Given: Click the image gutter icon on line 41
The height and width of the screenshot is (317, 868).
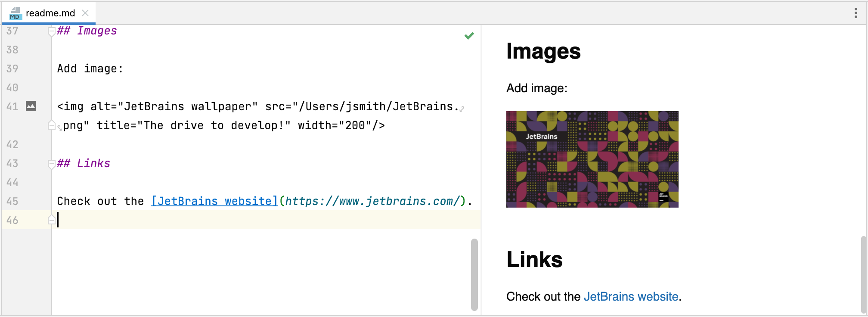Looking at the screenshot, I should [x=31, y=106].
